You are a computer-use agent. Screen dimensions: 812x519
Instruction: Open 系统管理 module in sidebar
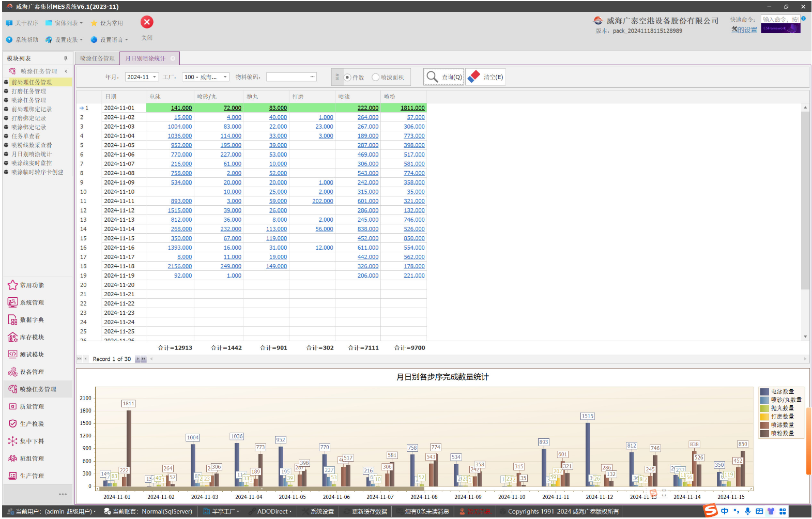(x=26, y=302)
